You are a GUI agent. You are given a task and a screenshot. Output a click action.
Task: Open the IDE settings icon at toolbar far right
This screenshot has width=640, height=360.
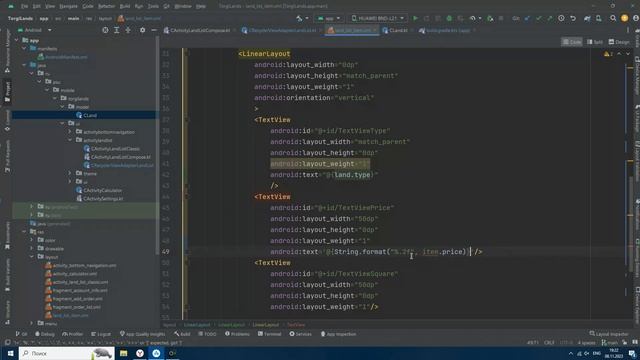point(636,18)
